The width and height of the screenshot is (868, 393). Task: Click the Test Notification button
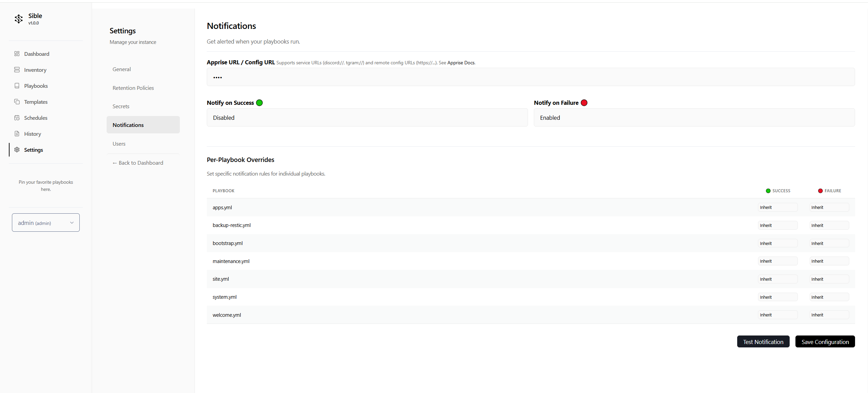click(763, 342)
